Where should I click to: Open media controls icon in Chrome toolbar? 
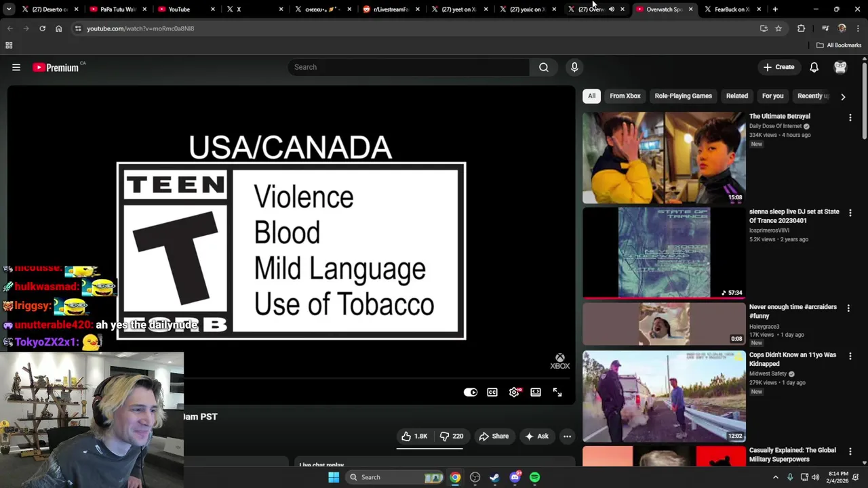[x=825, y=28]
